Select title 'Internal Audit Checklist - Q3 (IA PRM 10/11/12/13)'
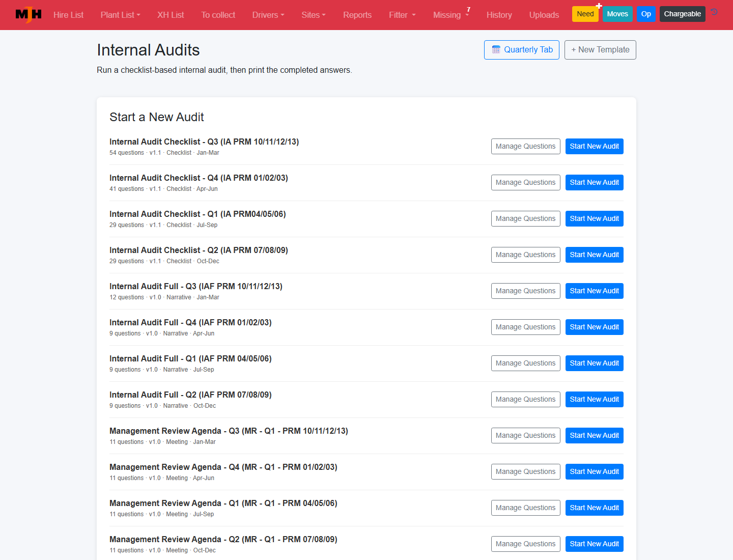 [204, 142]
